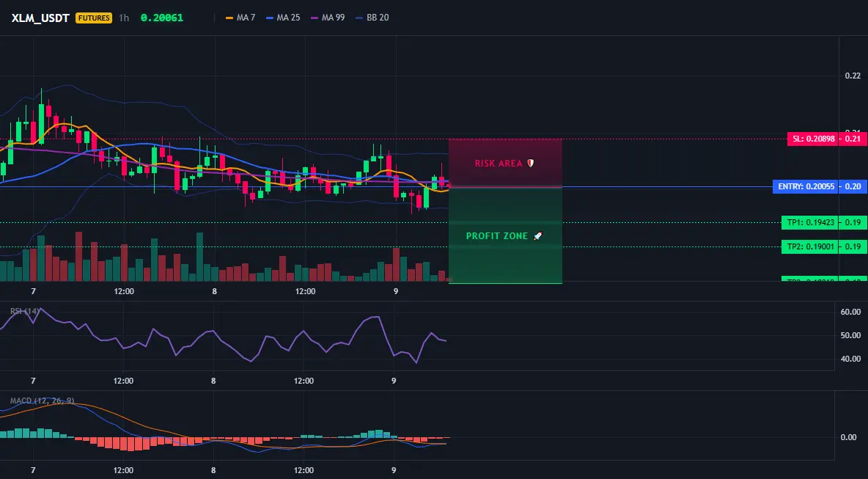Toggle the MA 25 indicator legend

[x=283, y=18]
